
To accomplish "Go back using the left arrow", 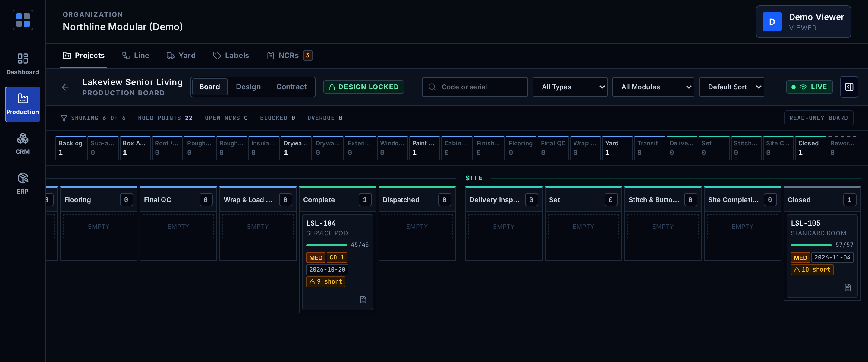I will (x=65, y=87).
